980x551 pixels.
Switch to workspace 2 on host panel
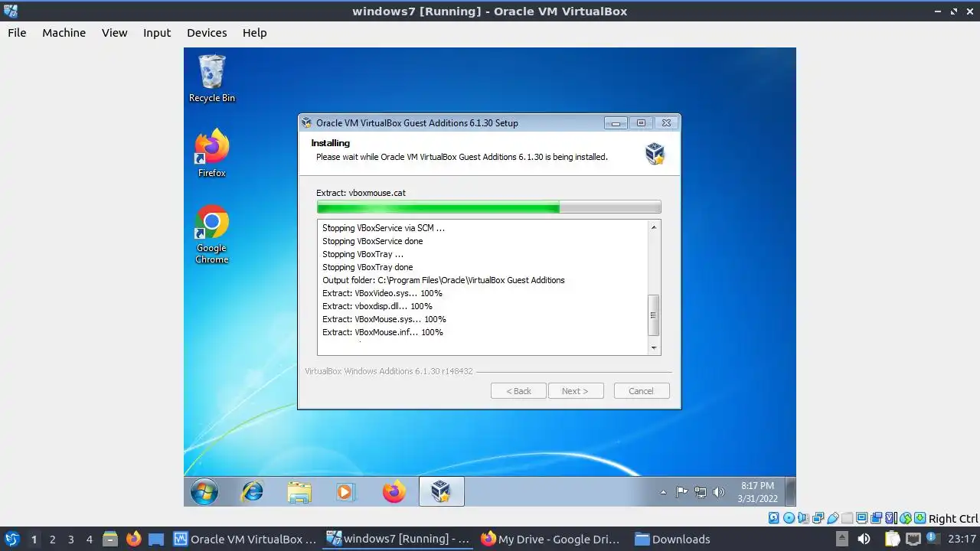[53, 540]
